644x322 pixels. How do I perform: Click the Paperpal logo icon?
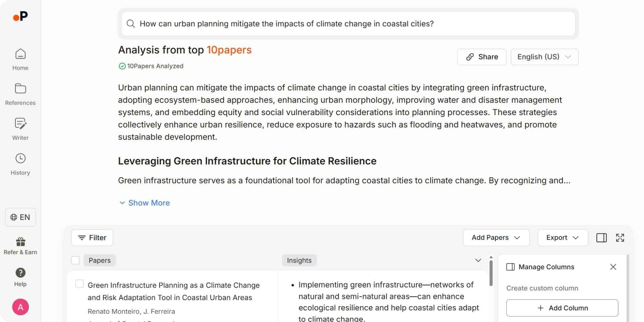(20, 16)
